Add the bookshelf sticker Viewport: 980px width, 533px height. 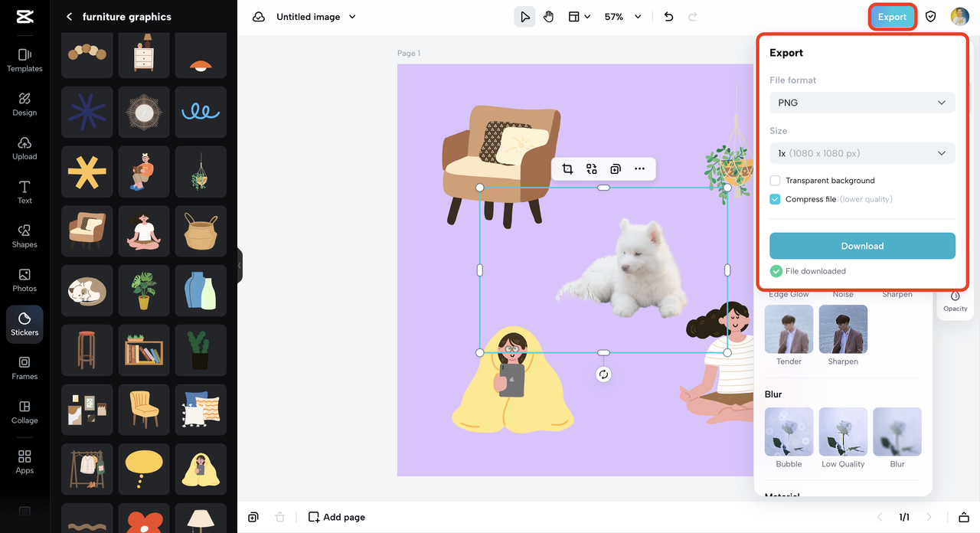(144, 350)
